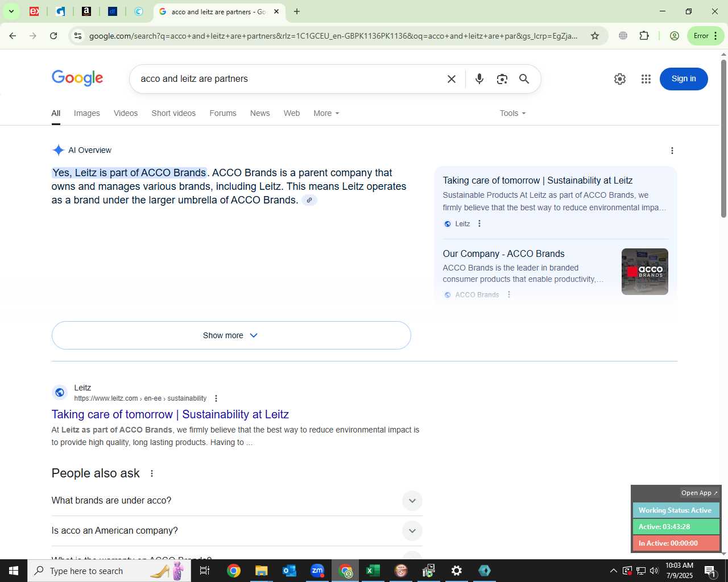Open Outlook from taskbar
The image size is (728, 582).
289,571
